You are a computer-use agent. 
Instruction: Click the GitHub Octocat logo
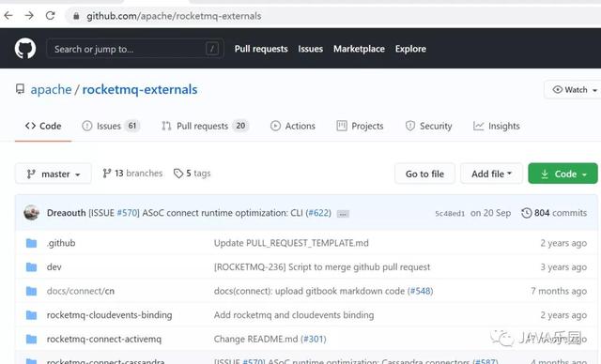[25, 49]
